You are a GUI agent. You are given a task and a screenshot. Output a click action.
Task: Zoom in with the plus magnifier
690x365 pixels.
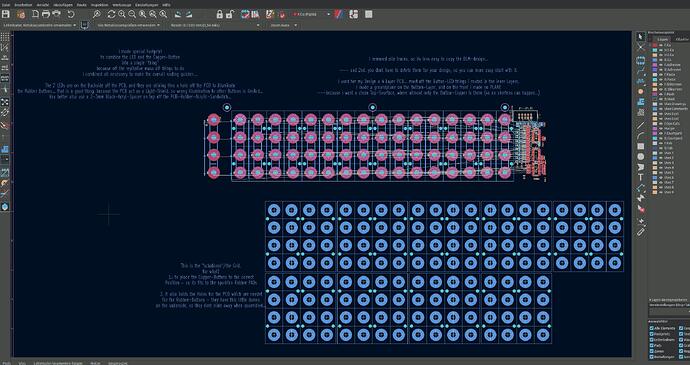[x=122, y=15]
